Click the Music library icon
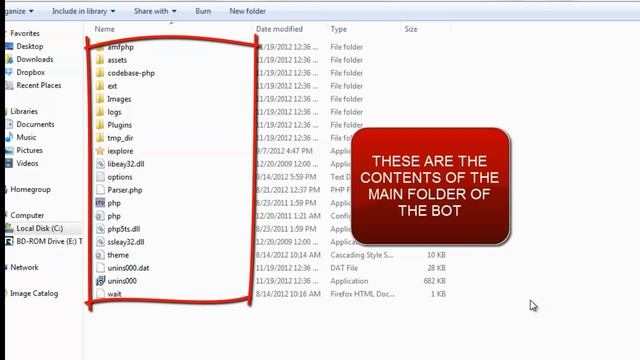 click(x=9, y=138)
